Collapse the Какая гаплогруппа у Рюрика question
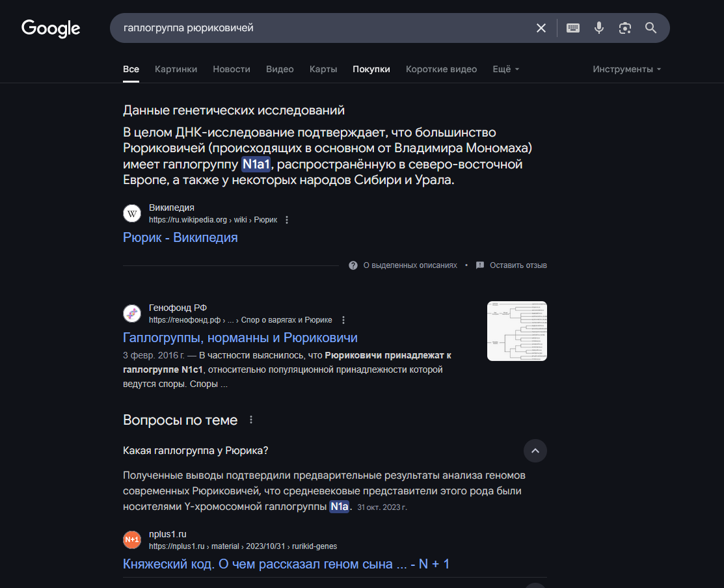724x588 pixels. click(535, 451)
